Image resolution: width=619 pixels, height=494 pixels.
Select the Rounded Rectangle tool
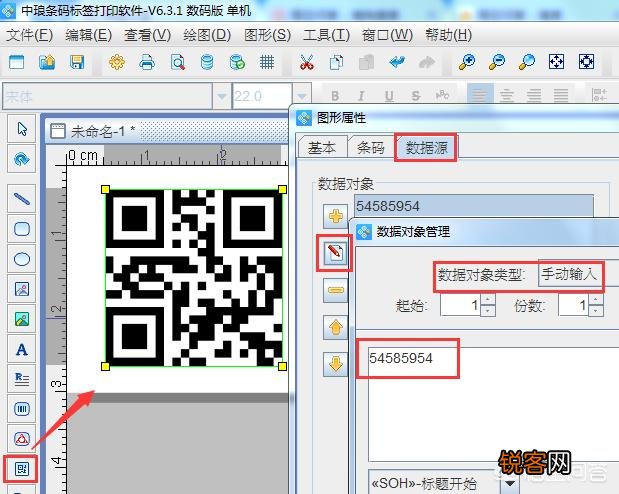(x=22, y=229)
